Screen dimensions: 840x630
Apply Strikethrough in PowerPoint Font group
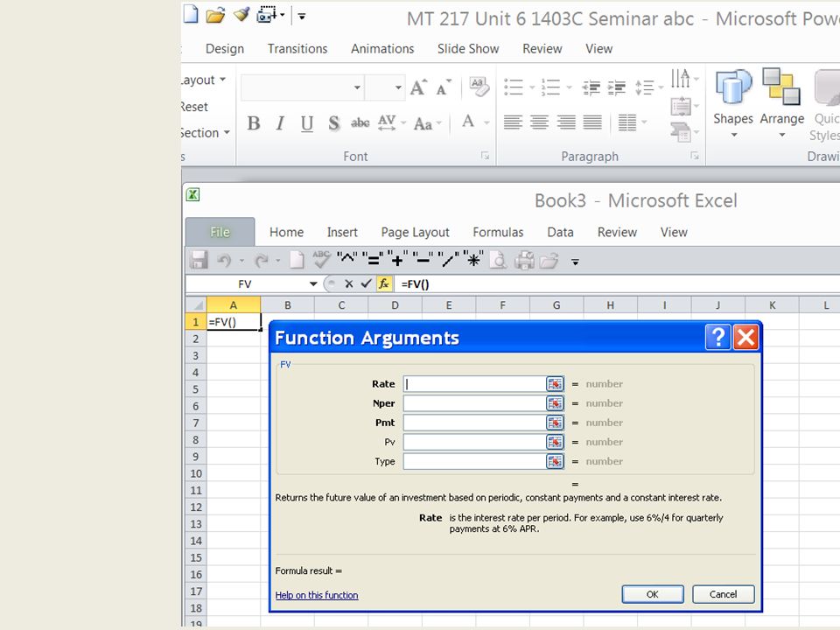360,123
